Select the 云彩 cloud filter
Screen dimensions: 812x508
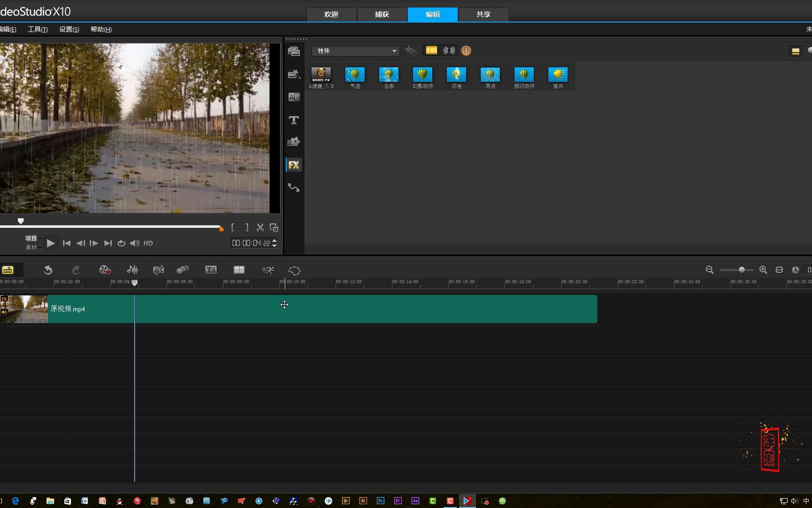[389, 78]
